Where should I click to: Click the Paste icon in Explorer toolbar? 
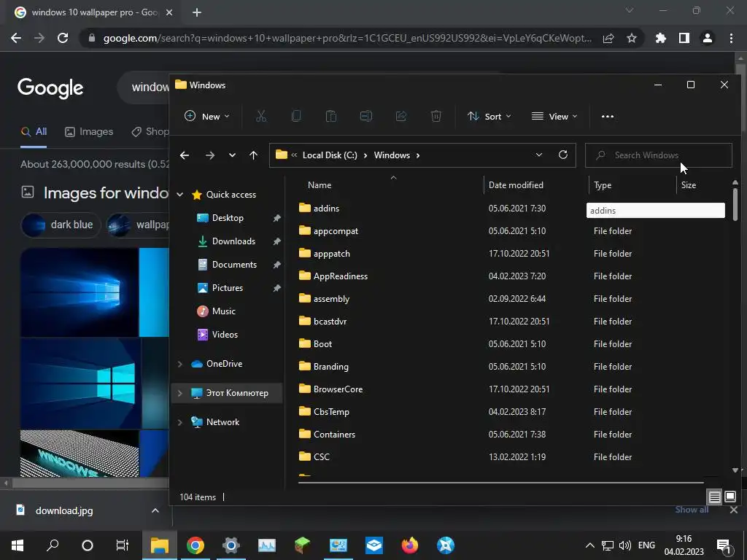pyautogui.click(x=331, y=116)
